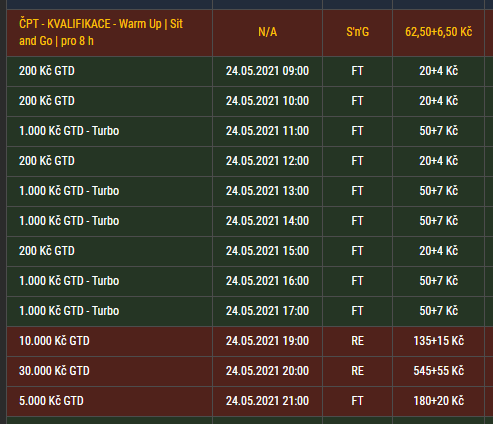Select 200 Kč GTD tournament at 09:00
493x424 pixels.
[x=47, y=71]
